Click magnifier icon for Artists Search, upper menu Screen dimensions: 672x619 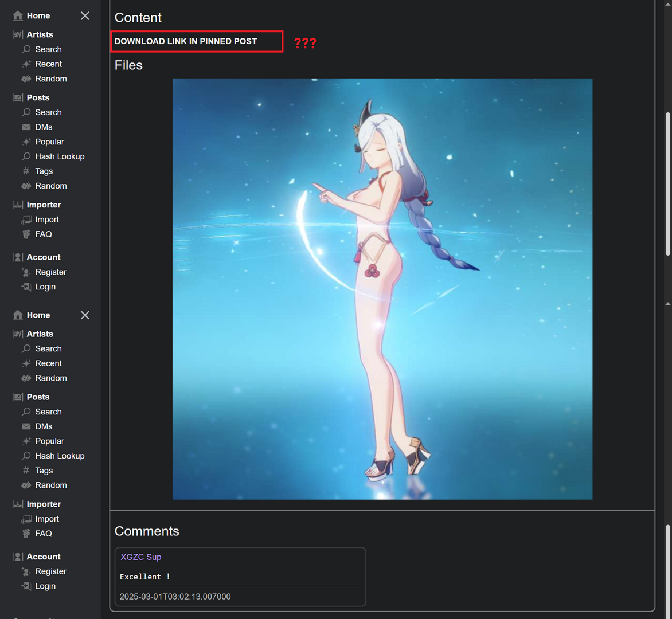coord(26,49)
